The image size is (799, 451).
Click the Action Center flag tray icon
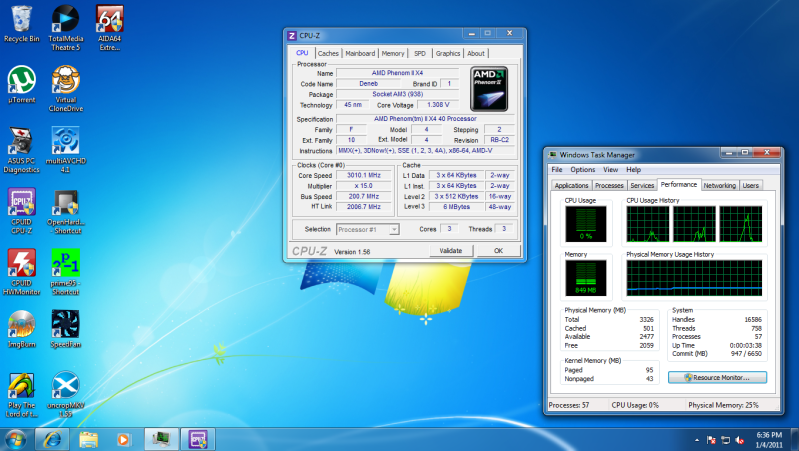tap(711, 440)
